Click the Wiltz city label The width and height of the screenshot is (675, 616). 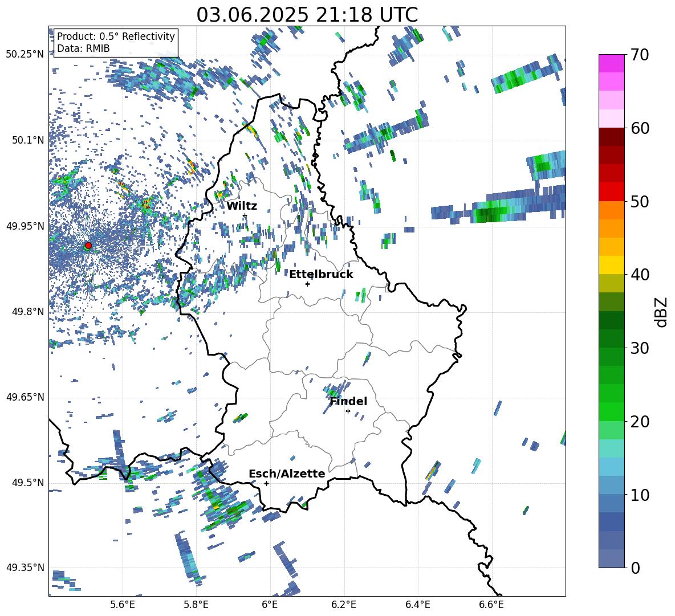pyautogui.click(x=242, y=206)
